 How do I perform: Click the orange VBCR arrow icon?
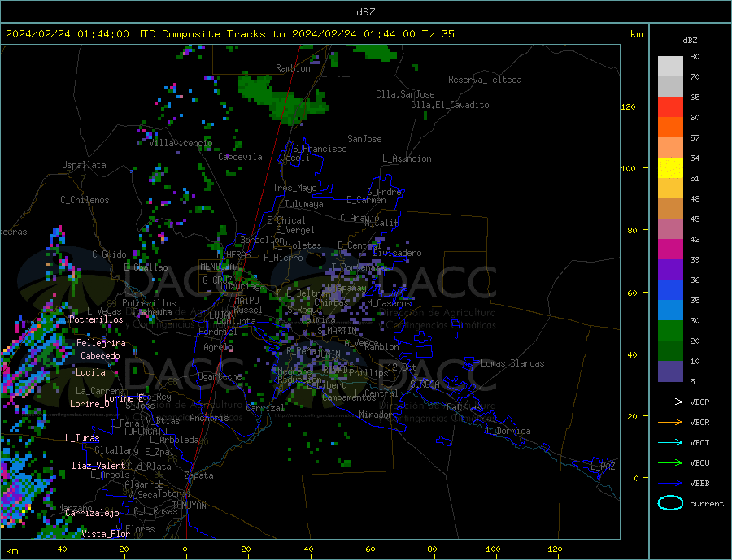tap(670, 422)
